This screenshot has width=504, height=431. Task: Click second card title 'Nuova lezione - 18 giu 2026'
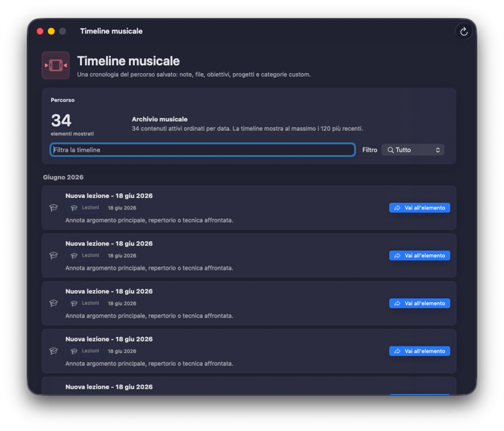(x=109, y=244)
